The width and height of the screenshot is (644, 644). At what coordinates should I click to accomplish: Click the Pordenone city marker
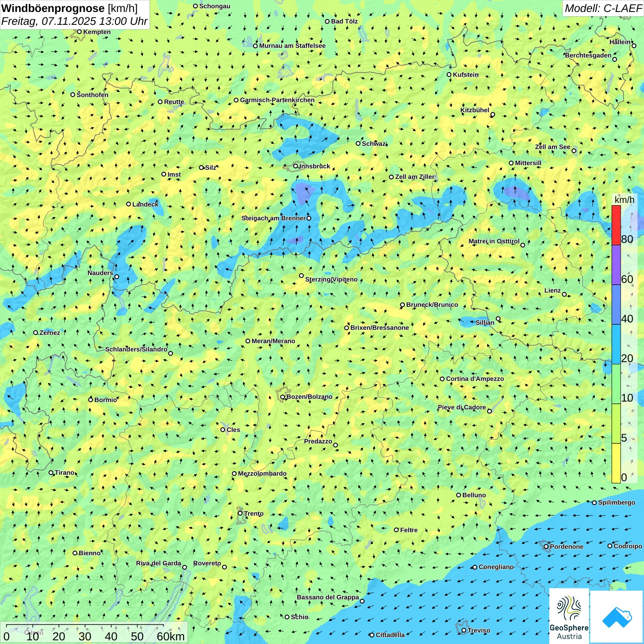546,546
